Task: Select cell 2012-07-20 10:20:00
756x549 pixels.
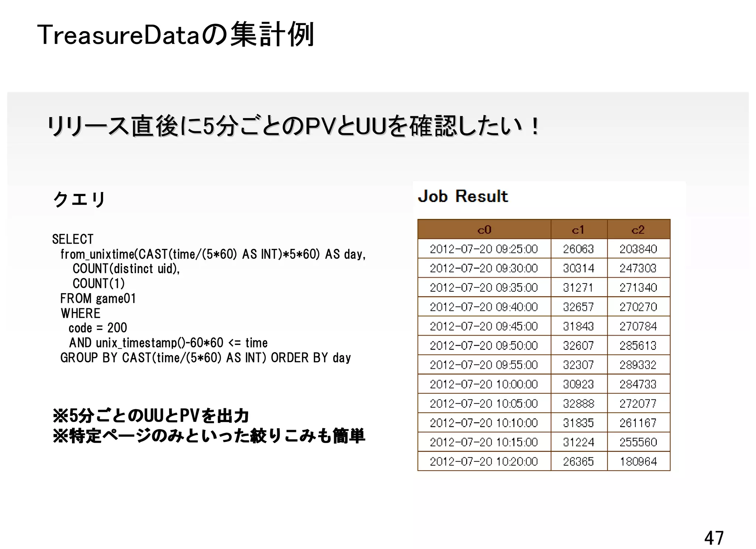Action: pyautogui.click(x=484, y=461)
